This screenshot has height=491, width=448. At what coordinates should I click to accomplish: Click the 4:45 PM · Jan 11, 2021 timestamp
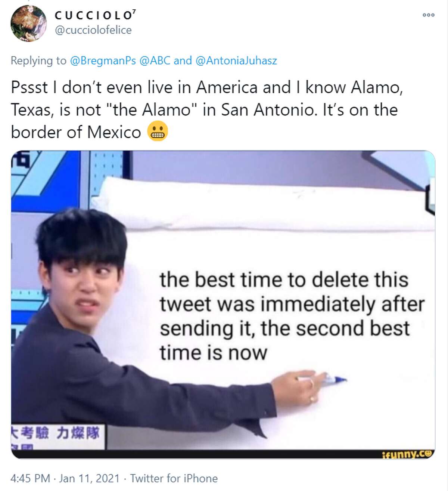click(65, 478)
